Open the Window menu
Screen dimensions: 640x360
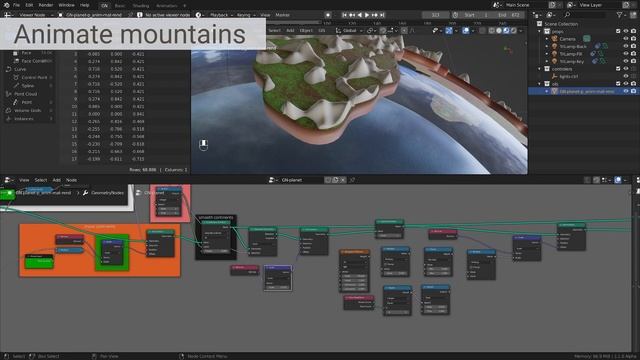coord(67,5)
